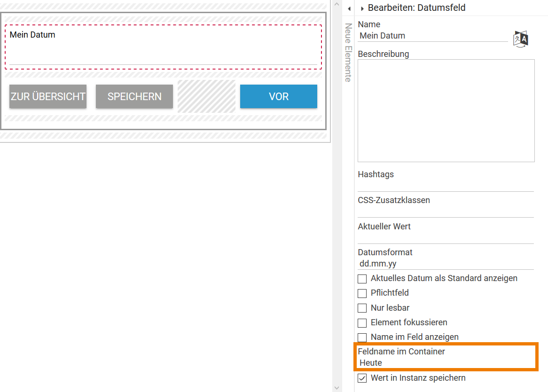
Task: Edit the Datumsformat field
Action: pyautogui.click(x=446, y=264)
